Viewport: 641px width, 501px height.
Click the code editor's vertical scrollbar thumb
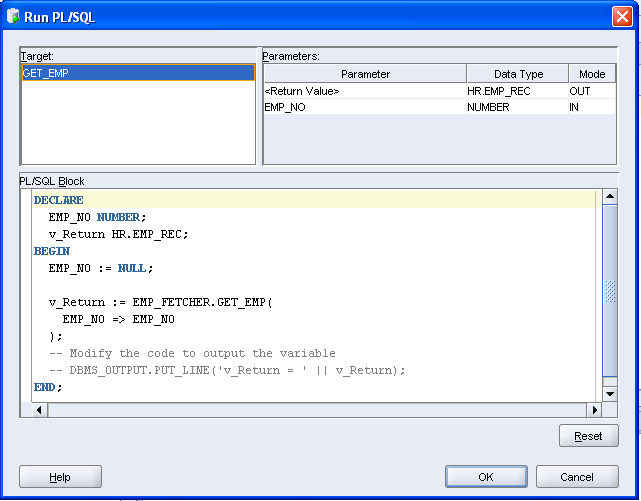[x=610, y=290]
